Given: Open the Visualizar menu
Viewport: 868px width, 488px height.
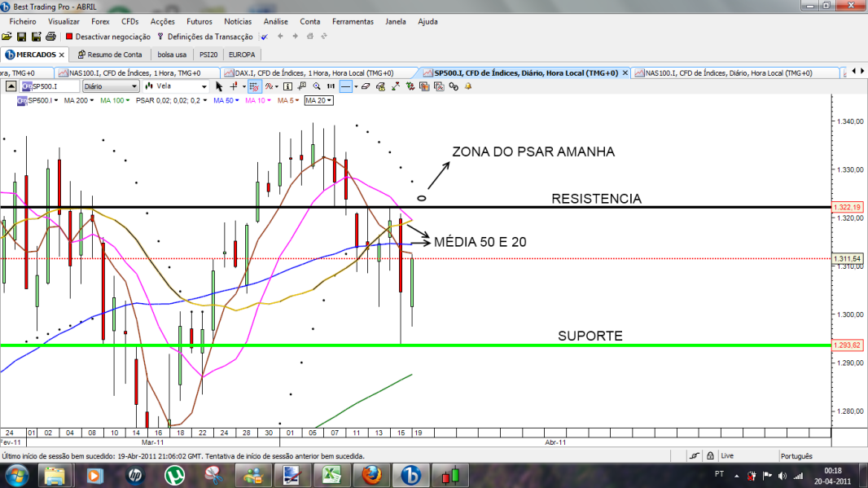Looking at the screenshot, I should click(64, 22).
